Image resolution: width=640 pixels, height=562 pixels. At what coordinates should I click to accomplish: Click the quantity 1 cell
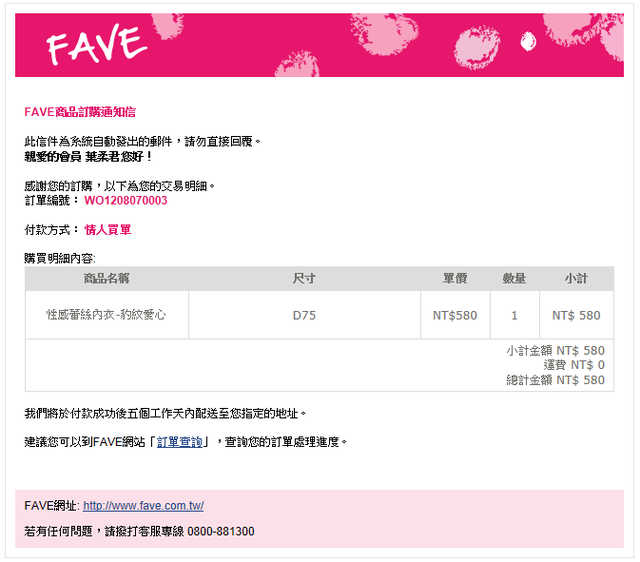[x=514, y=315]
